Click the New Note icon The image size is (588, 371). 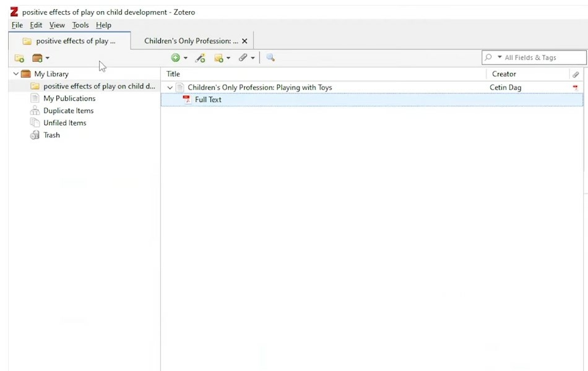pyautogui.click(x=219, y=58)
